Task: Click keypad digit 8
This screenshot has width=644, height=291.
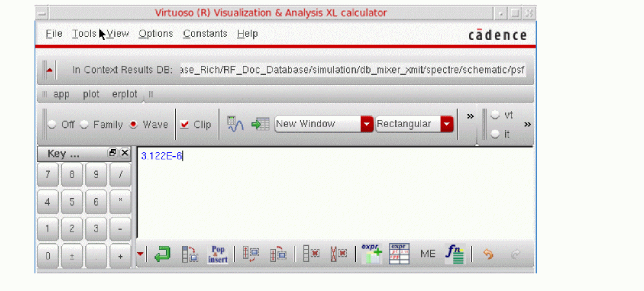Action: (72, 174)
